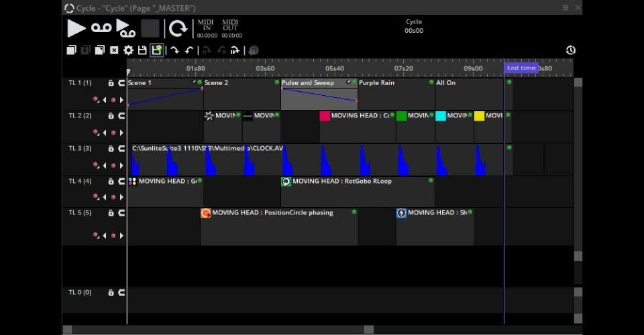Image resolution: width=644 pixels, height=335 pixels.
Task: Click the play-and-record icon
Action: [x=125, y=28]
